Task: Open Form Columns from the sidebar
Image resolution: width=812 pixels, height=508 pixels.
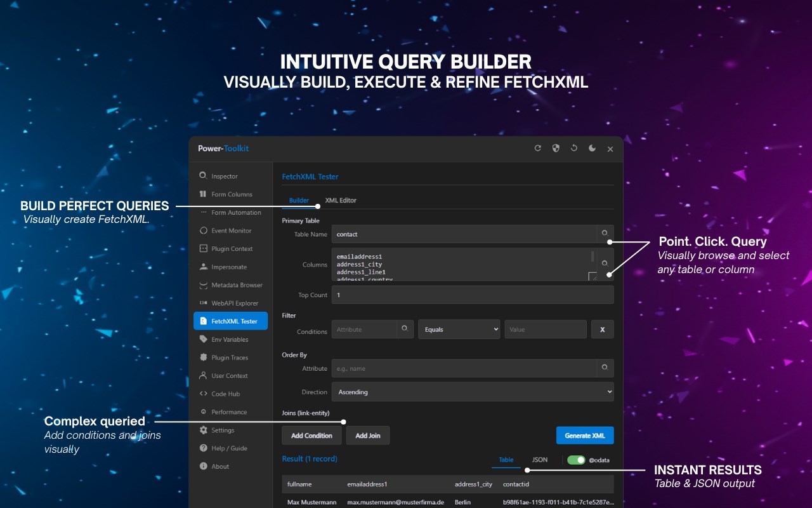Action: (230, 194)
